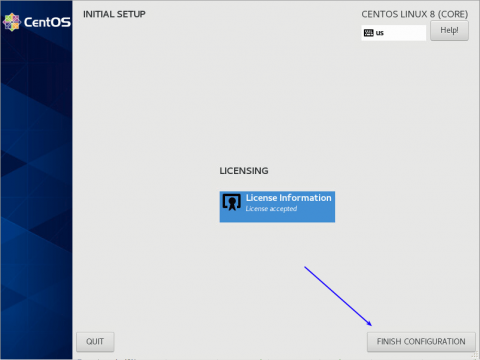Click the License Information certificate icon

(x=232, y=202)
